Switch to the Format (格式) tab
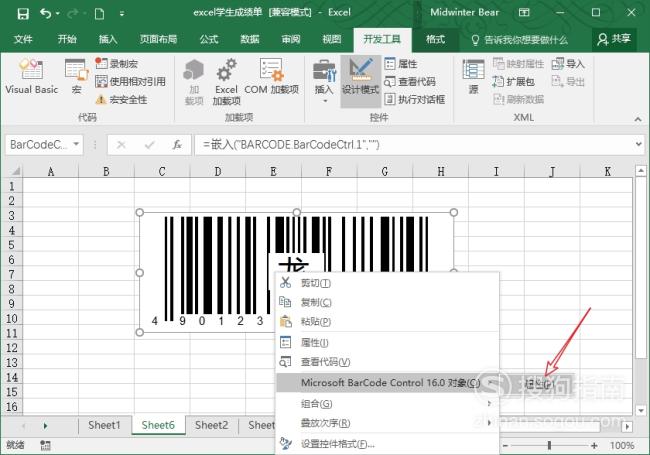650x455 pixels. [435, 39]
